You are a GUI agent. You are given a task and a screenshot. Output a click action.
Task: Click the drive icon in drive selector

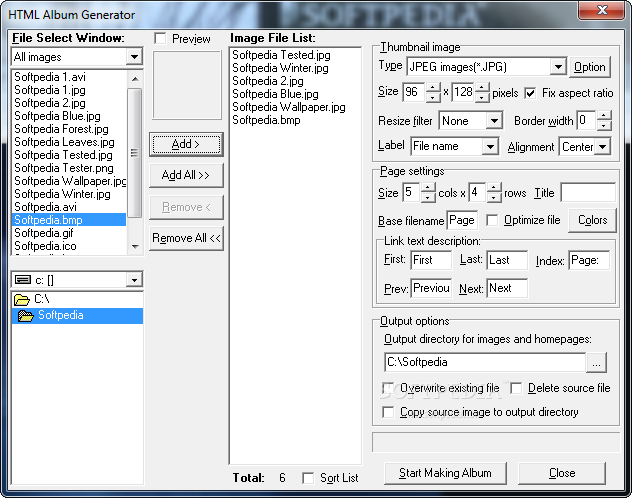pyautogui.click(x=23, y=279)
